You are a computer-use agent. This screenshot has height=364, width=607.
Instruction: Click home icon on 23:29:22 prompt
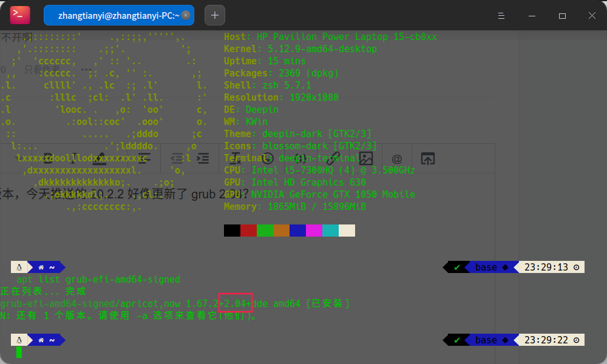tap(41, 340)
